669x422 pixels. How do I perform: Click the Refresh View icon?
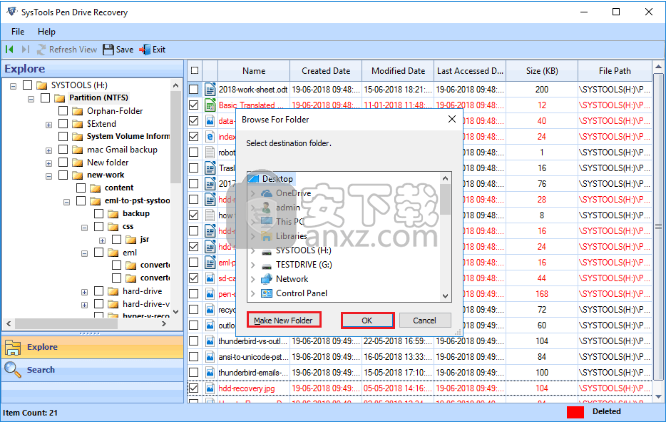coord(41,49)
